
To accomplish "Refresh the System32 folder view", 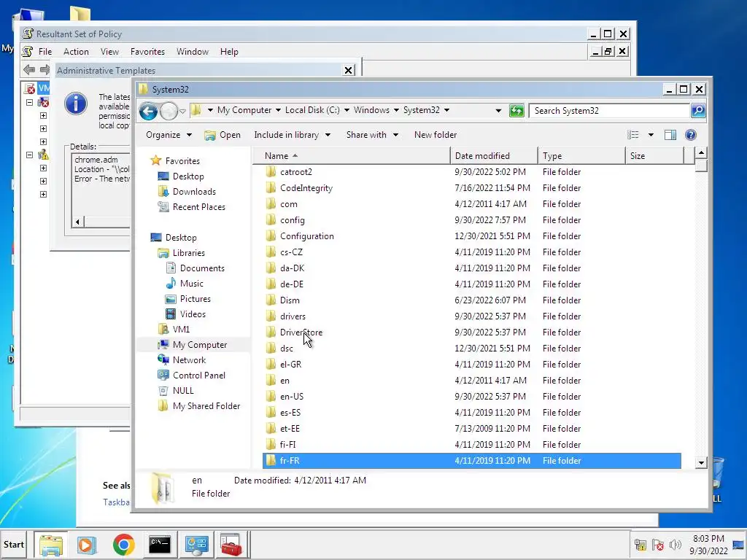I will [516, 111].
